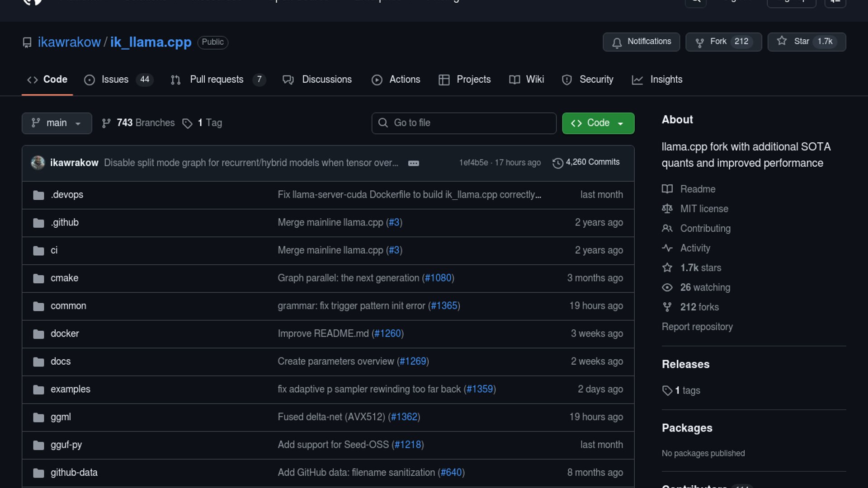
Task: Open pull request #1365 link
Action: (444, 306)
